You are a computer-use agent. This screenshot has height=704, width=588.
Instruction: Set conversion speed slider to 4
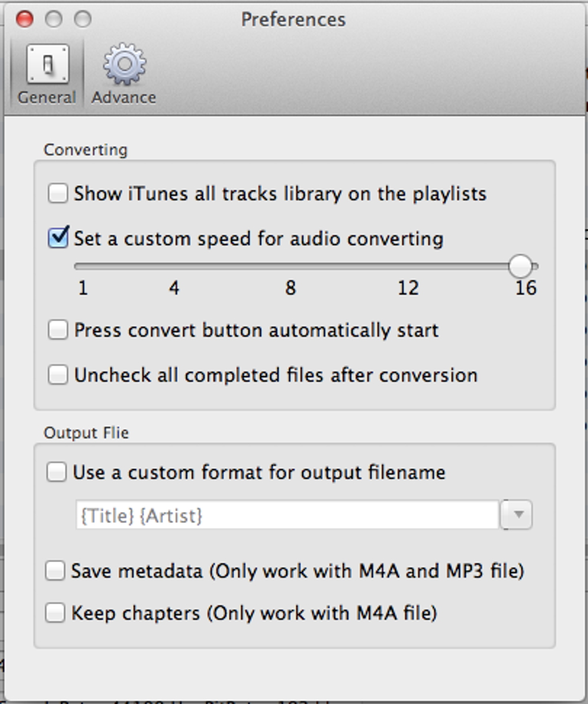174,266
